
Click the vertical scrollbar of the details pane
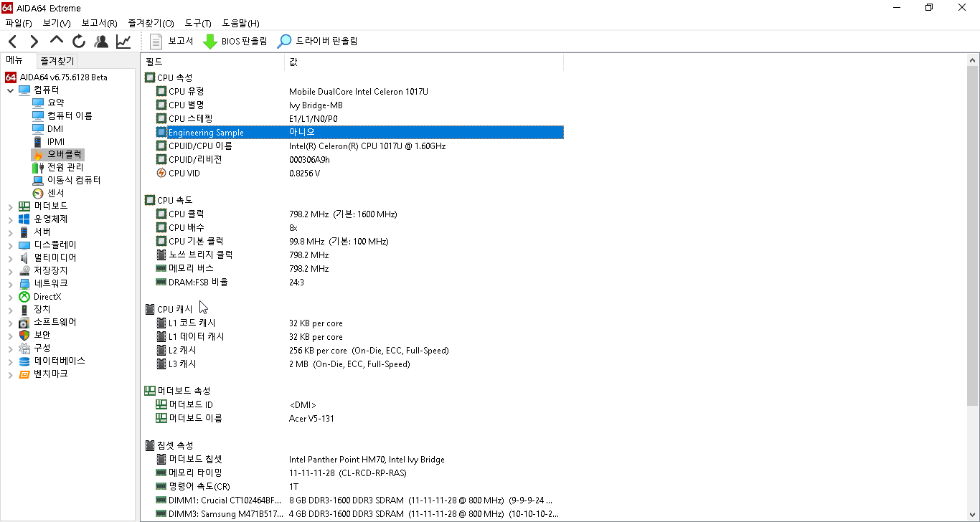click(973, 237)
